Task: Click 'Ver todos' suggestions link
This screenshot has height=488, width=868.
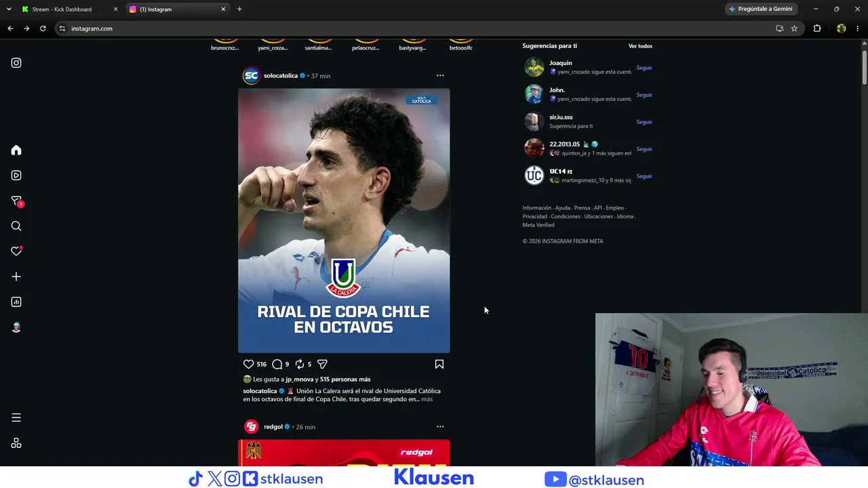Action: (640, 46)
